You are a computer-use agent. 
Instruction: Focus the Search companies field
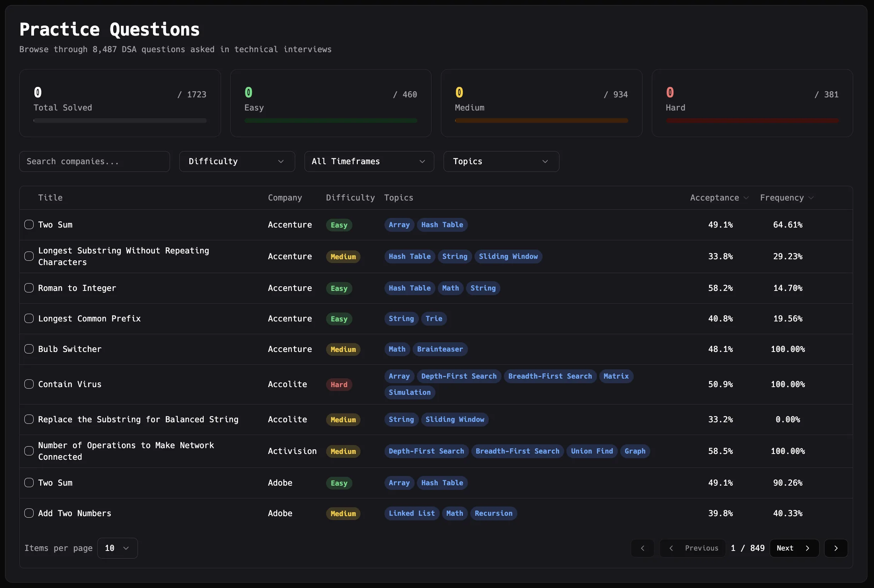click(94, 161)
